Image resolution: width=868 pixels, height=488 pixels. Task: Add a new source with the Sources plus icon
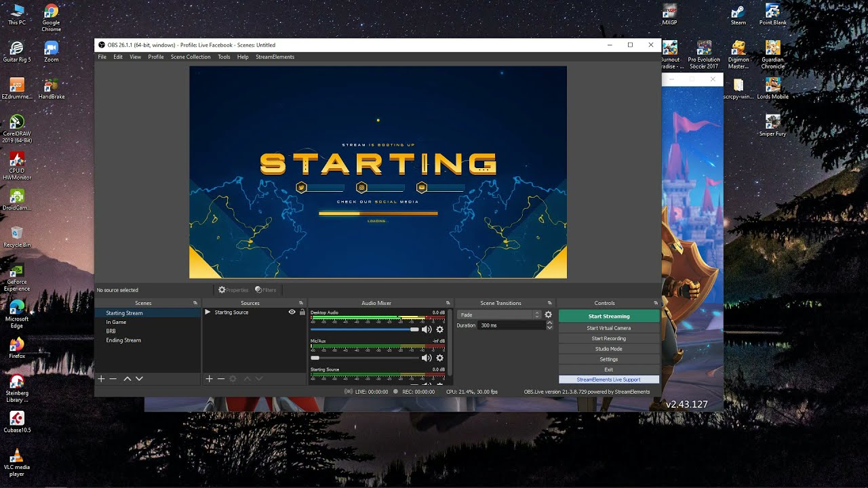pos(210,379)
